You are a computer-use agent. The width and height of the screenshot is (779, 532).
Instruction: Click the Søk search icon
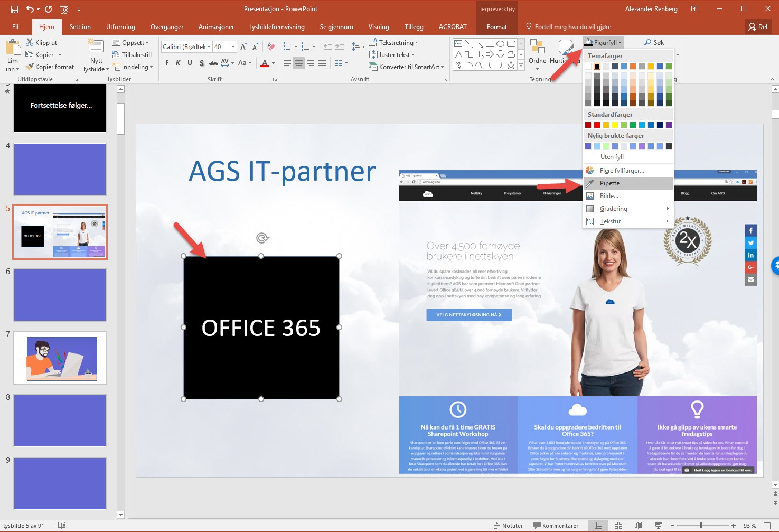[x=648, y=43]
